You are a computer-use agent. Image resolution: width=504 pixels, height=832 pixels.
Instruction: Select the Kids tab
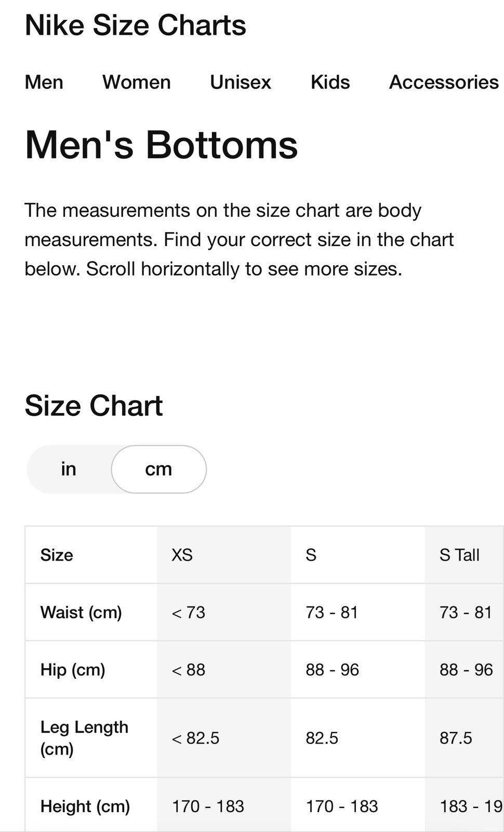point(330,82)
